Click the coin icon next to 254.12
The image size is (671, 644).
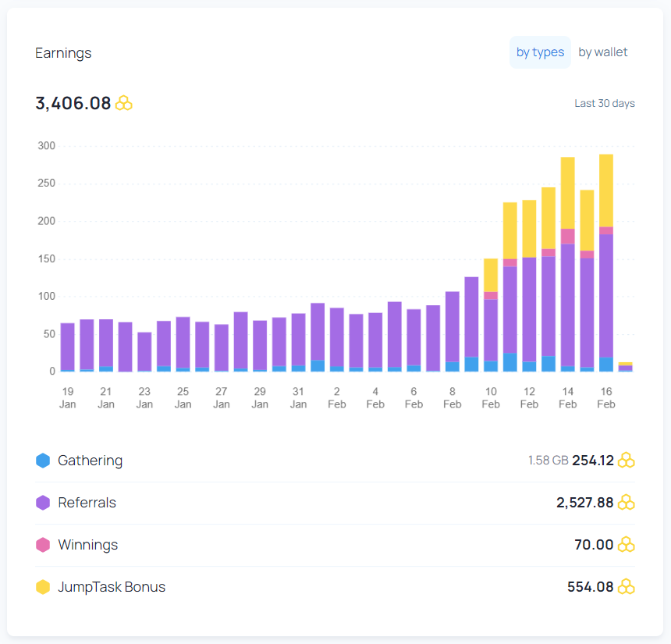627,461
